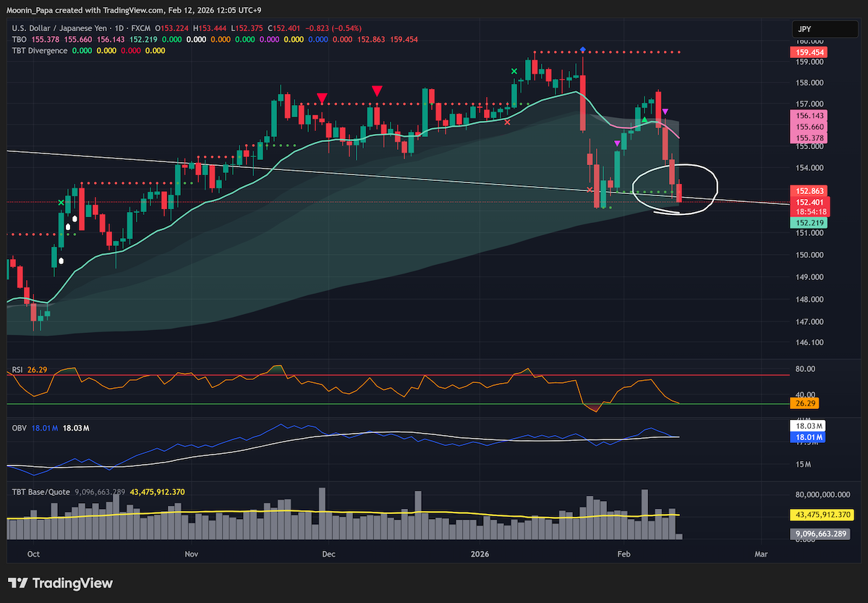Click the 18:54:18 countdown label
The width and height of the screenshot is (868, 603).
point(811,211)
